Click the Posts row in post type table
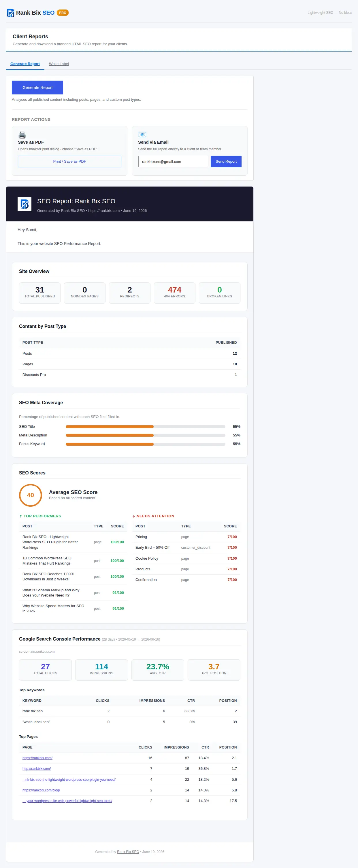The image size is (358, 868). click(130, 354)
